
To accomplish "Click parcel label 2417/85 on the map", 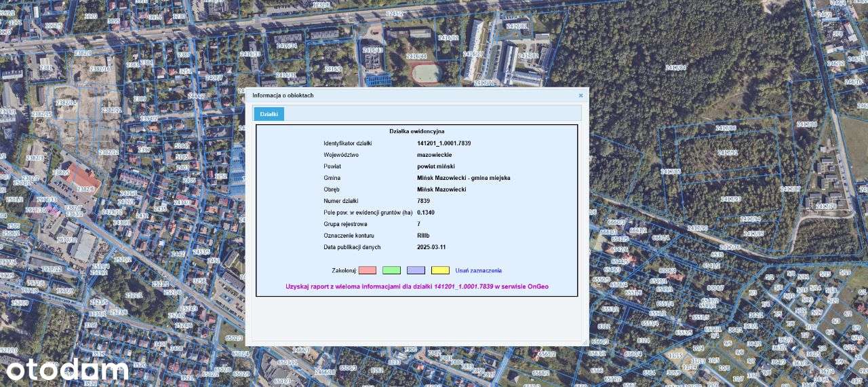I will point(669,172).
